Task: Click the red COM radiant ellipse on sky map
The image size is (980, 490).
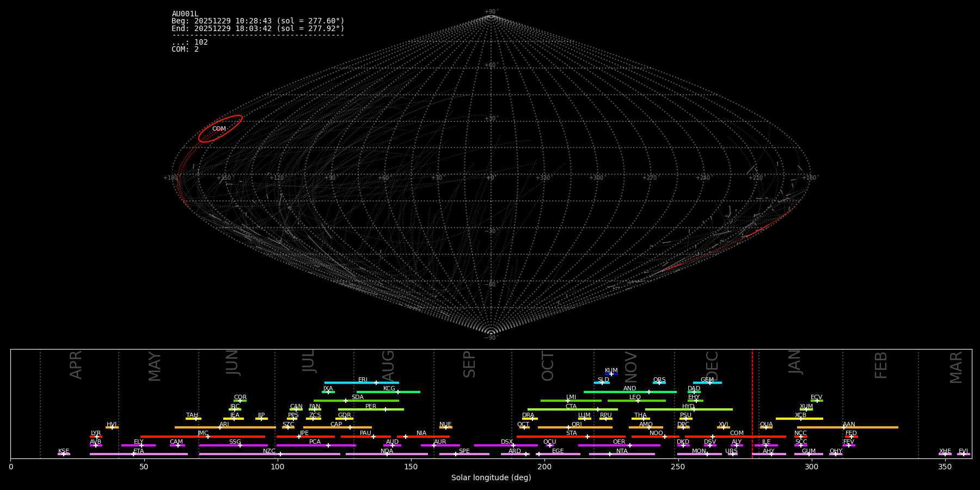Action: pyautogui.click(x=220, y=129)
